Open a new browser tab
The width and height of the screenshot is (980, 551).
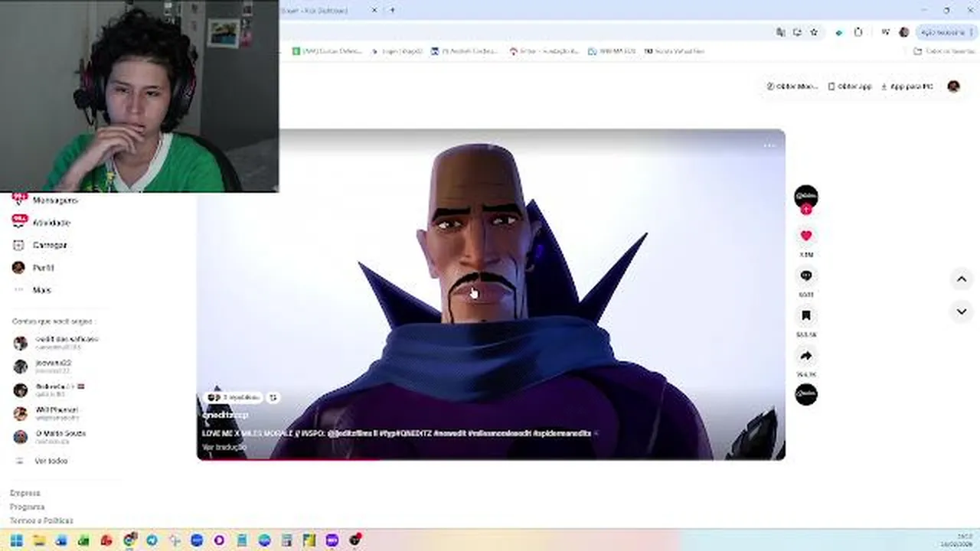[x=392, y=11]
